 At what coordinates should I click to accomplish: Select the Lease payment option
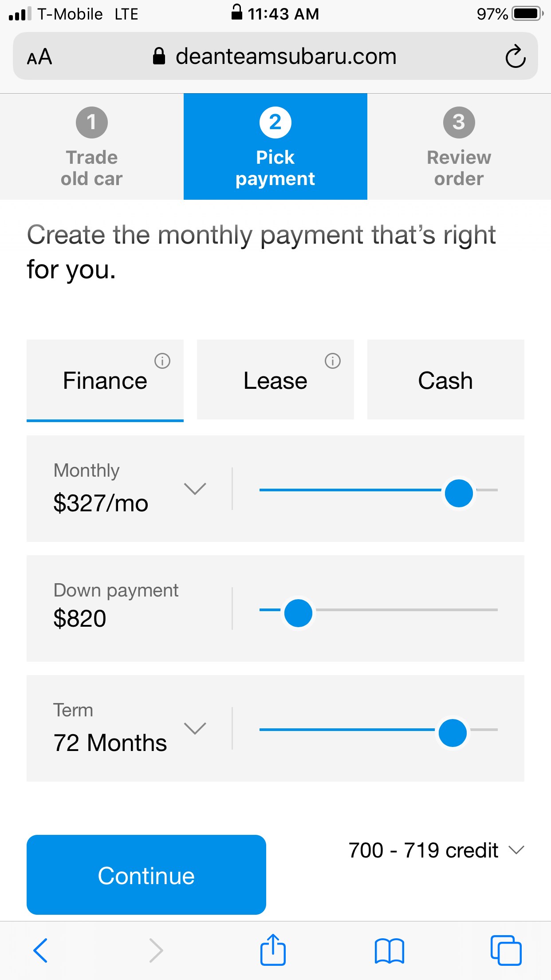click(275, 379)
